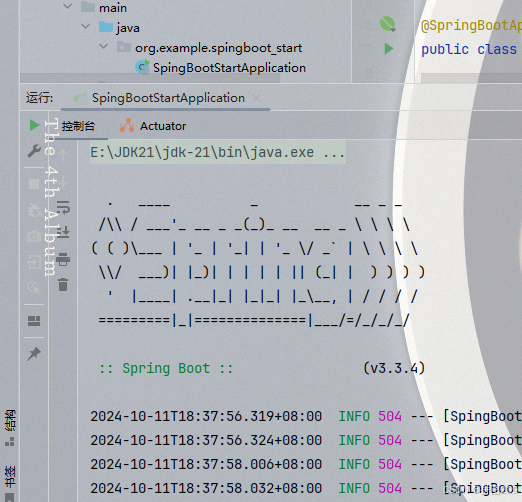Collapse the java folder chevron

(86, 26)
